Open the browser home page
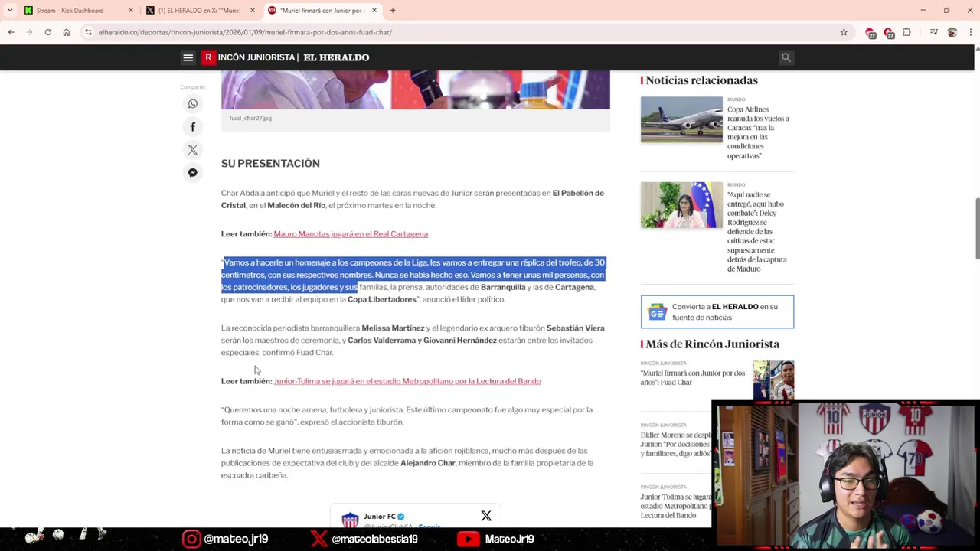Screen dimensions: 980x551 point(67,32)
